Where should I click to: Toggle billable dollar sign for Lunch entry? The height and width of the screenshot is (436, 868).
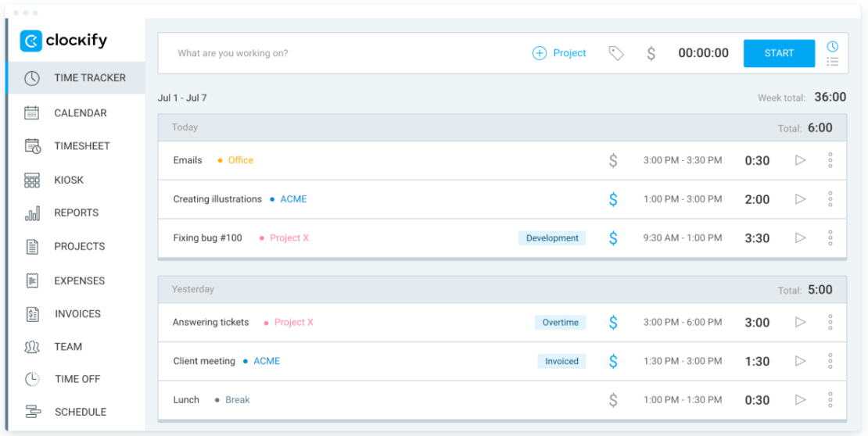pos(613,400)
